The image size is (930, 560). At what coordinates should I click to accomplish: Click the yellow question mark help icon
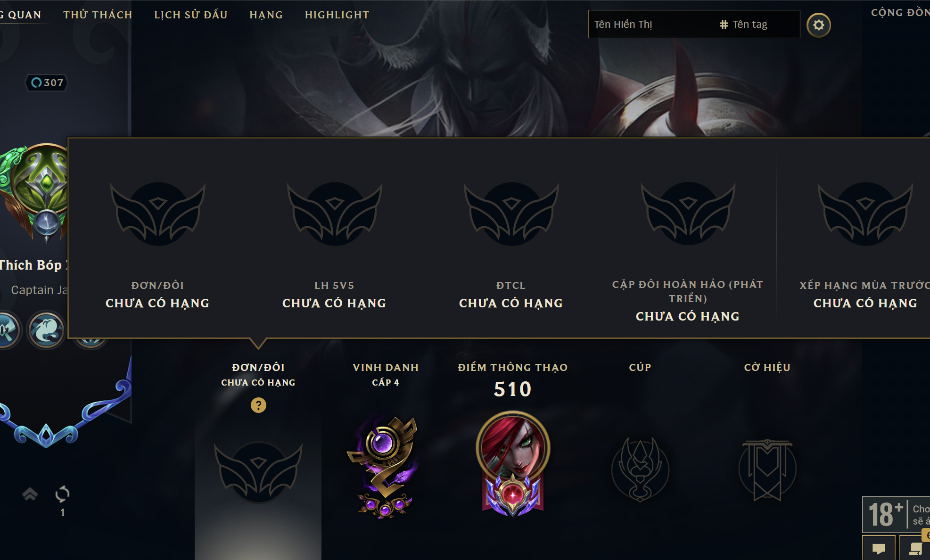coord(258,405)
